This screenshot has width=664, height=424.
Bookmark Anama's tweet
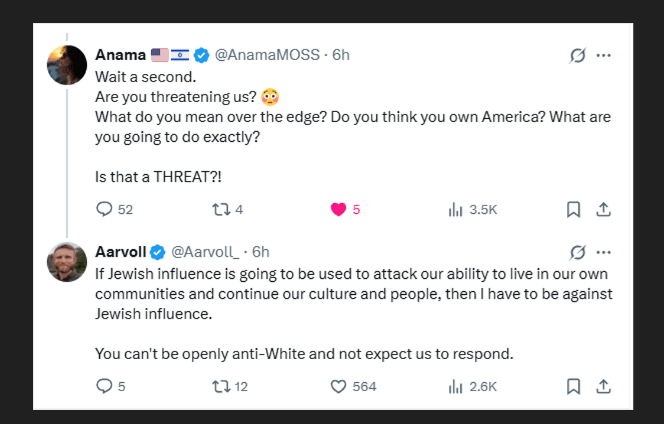573,209
